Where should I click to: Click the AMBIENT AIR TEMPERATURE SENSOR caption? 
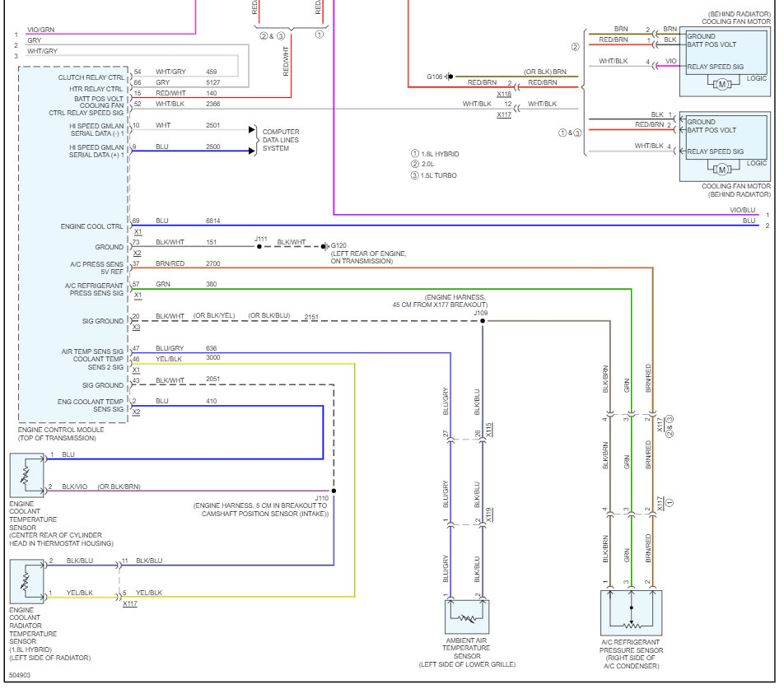(466, 648)
